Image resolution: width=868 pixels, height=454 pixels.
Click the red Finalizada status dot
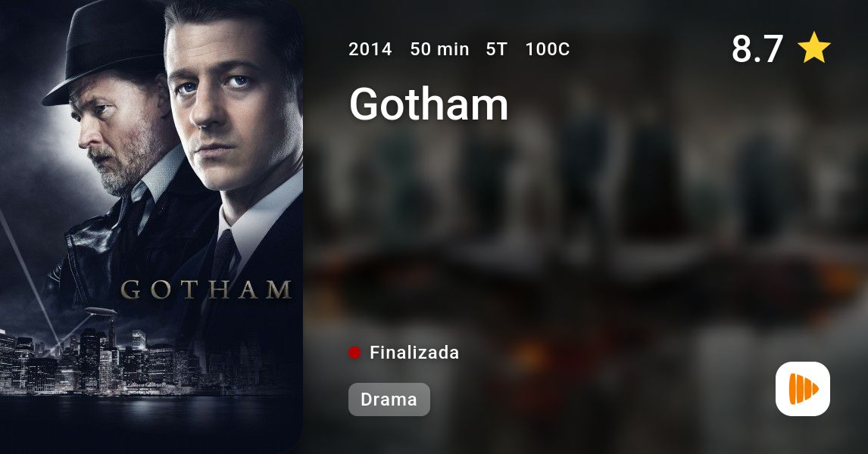coord(354,353)
